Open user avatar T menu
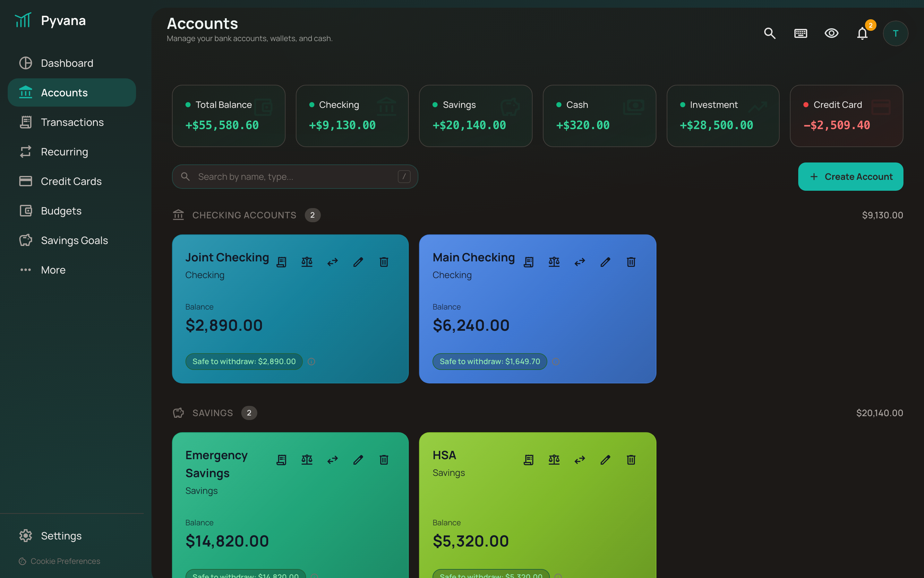Viewport: 924px width, 578px height. click(x=895, y=33)
